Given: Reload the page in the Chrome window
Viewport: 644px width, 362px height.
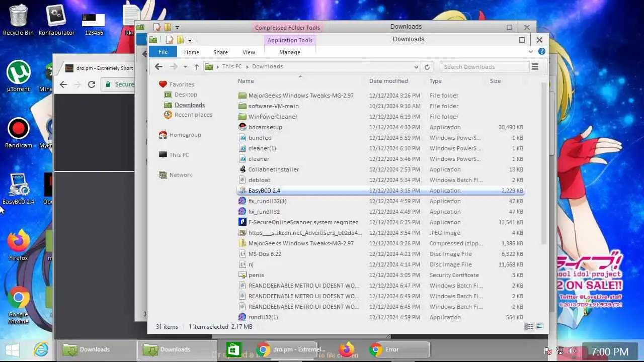Looking at the screenshot, I should 92,84.
